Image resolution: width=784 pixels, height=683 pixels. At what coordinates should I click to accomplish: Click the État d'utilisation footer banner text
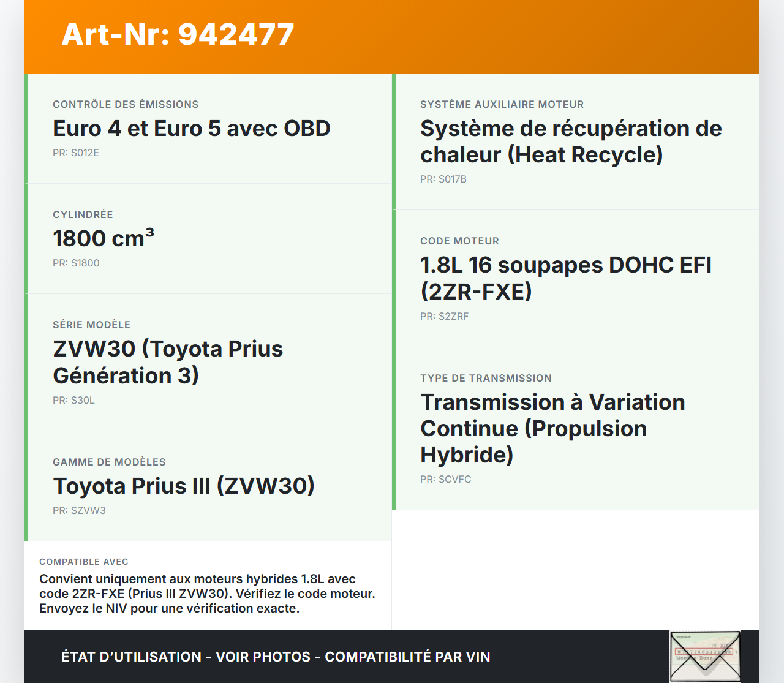[276, 657]
